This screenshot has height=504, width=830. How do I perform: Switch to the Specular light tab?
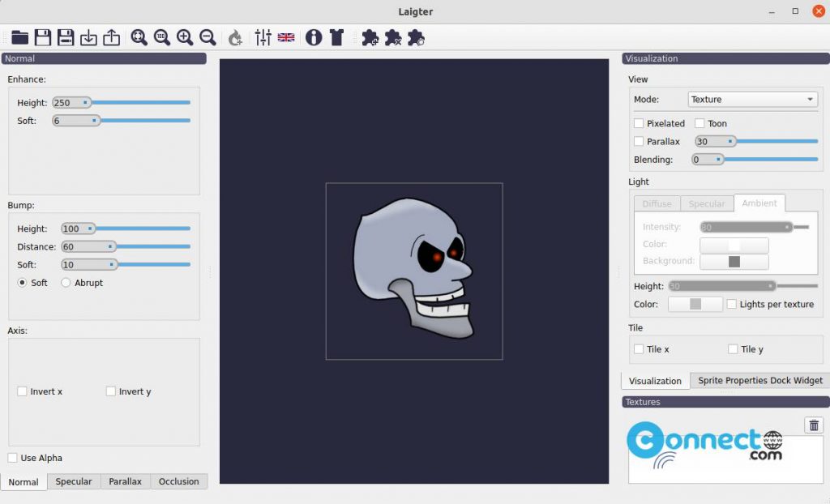coord(707,203)
